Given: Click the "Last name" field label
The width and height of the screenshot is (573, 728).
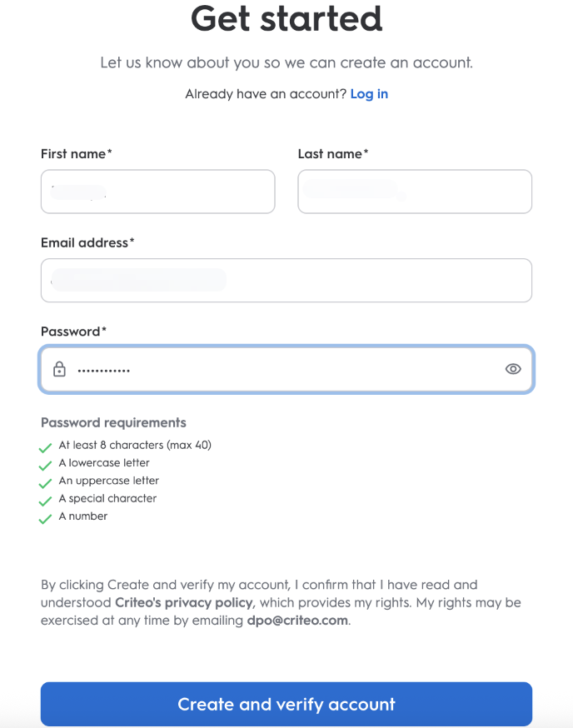Looking at the screenshot, I should [x=332, y=154].
